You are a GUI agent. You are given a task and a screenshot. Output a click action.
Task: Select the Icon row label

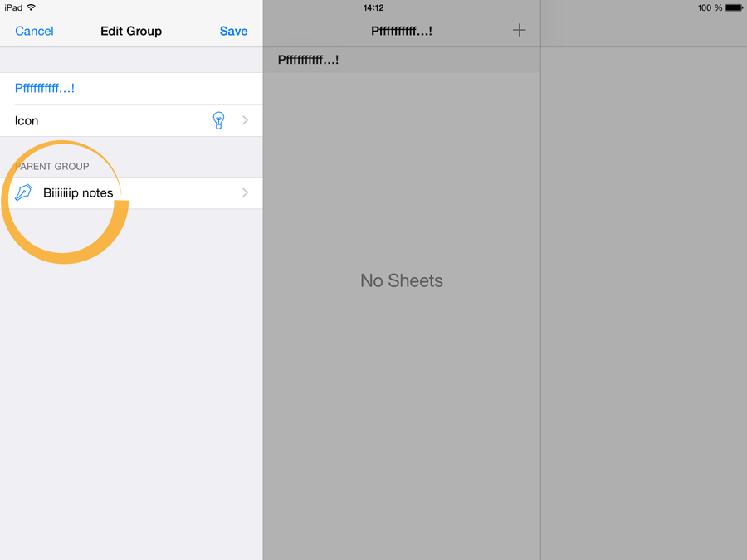click(x=27, y=120)
